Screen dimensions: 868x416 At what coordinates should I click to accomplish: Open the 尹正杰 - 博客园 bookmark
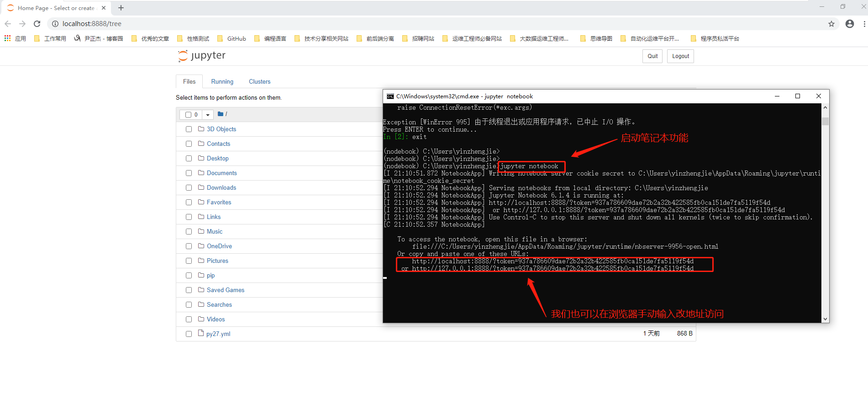click(x=99, y=38)
